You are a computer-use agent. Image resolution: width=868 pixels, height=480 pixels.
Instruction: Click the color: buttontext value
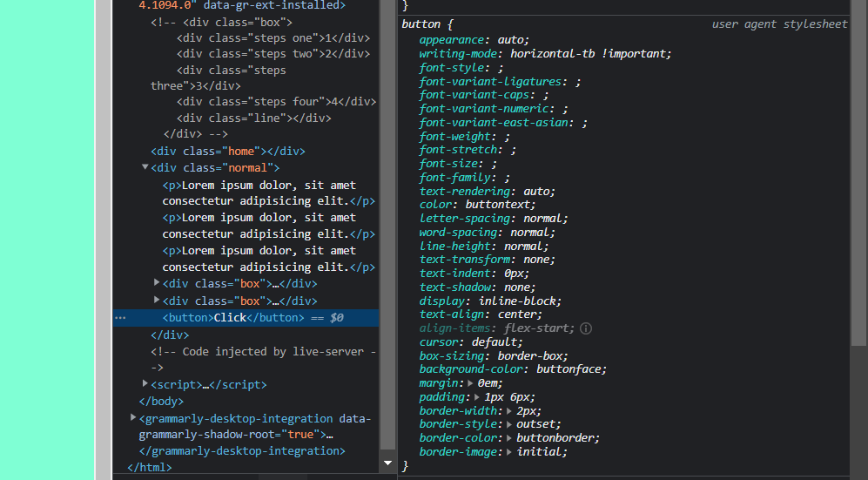point(501,205)
